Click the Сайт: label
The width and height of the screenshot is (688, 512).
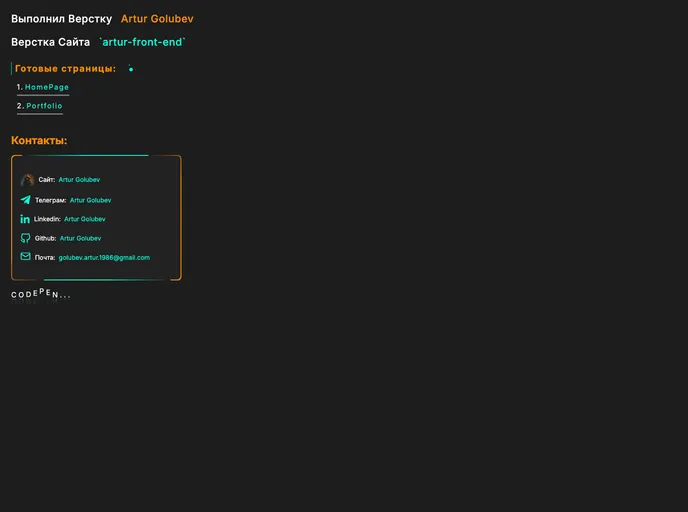[x=47, y=179]
